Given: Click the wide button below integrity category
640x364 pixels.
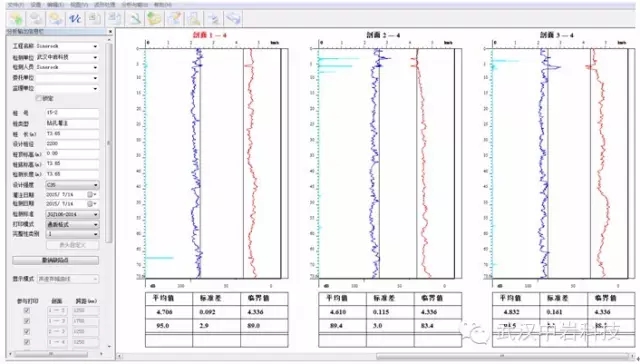Looking at the screenshot, I should [56, 260].
